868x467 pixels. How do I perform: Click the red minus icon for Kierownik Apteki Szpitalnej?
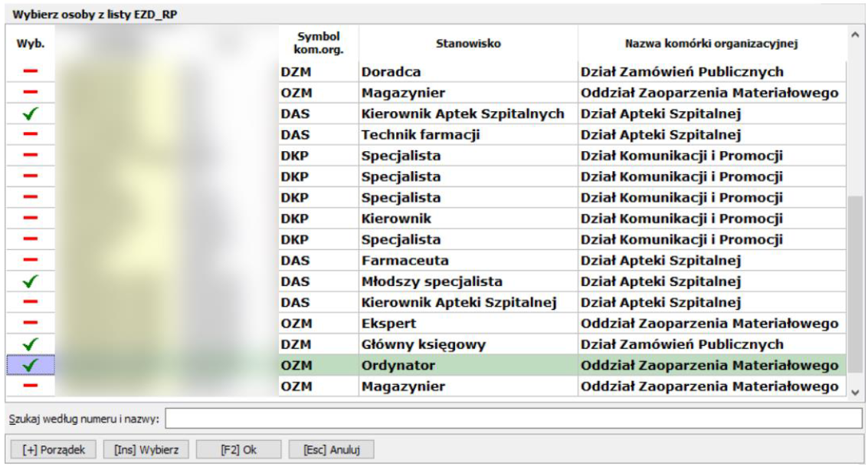[x=30, y=302]
